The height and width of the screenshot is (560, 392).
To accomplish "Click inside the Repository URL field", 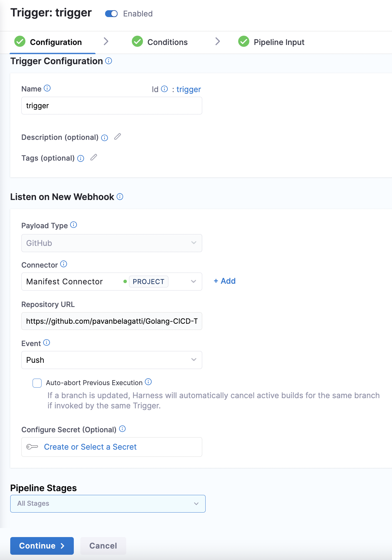I will coord(112,321).
